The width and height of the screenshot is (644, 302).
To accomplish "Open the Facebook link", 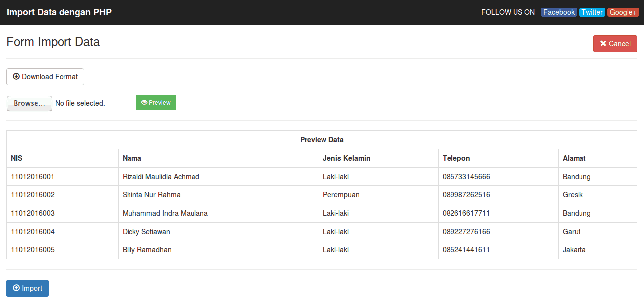I will point(559,12).
